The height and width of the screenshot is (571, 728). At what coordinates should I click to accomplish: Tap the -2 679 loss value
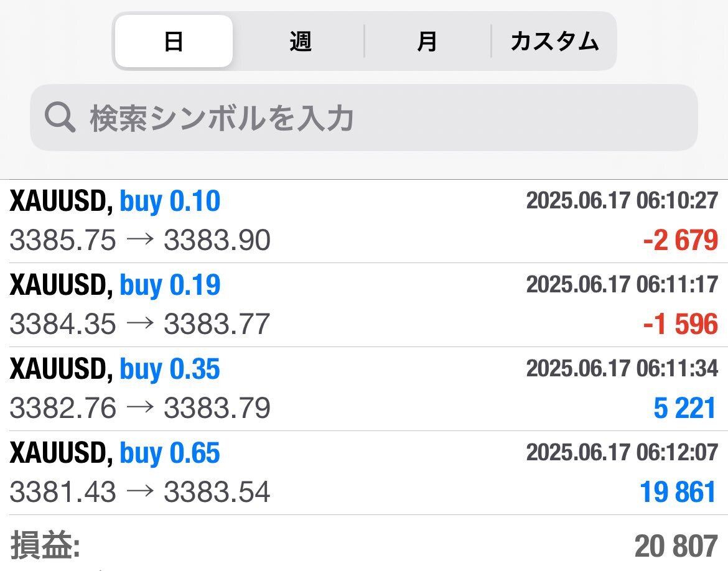[680, 241]
